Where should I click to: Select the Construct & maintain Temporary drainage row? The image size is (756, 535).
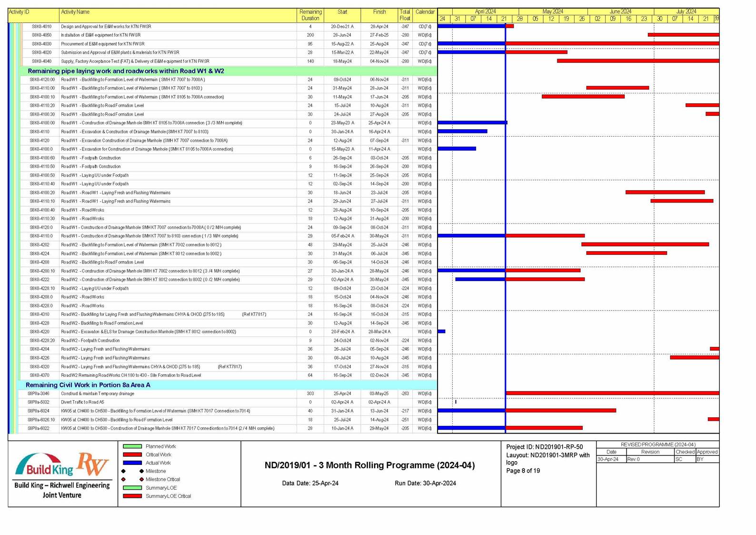pyautogui.click(x=98, y=394)
